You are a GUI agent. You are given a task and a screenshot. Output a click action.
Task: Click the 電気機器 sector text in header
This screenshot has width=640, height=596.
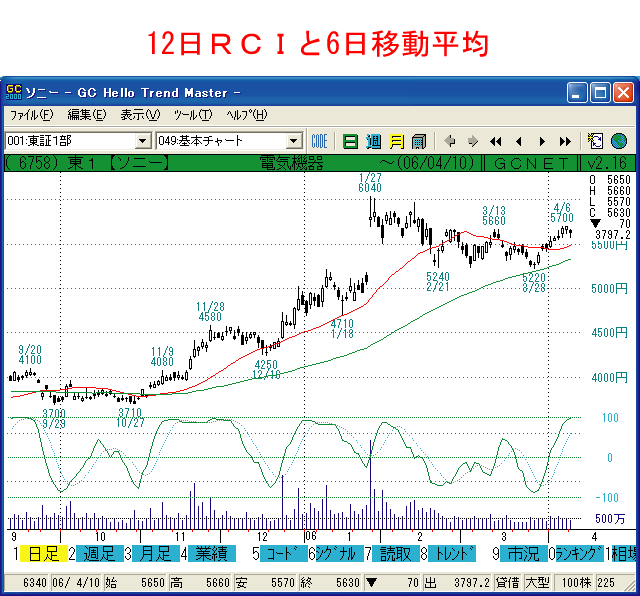coord(292,163)
